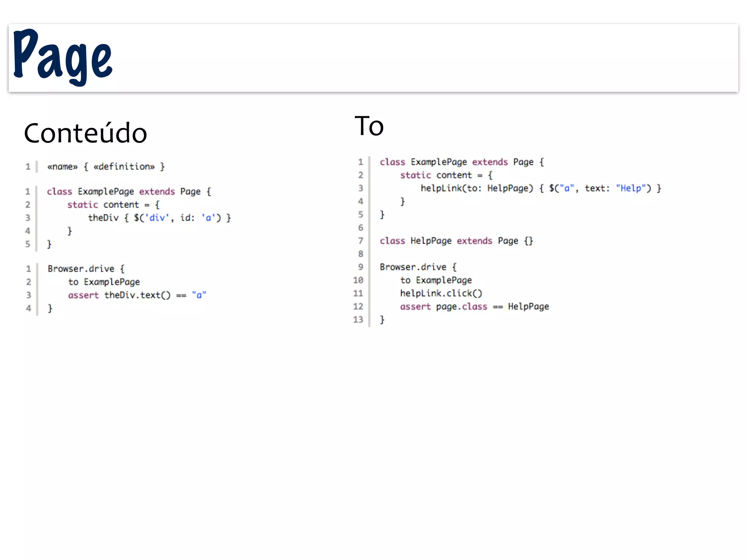This screenshot has width=747, height=560.
Task: Click 'to ExamplePage' in left code block
Action: [104, 282]
